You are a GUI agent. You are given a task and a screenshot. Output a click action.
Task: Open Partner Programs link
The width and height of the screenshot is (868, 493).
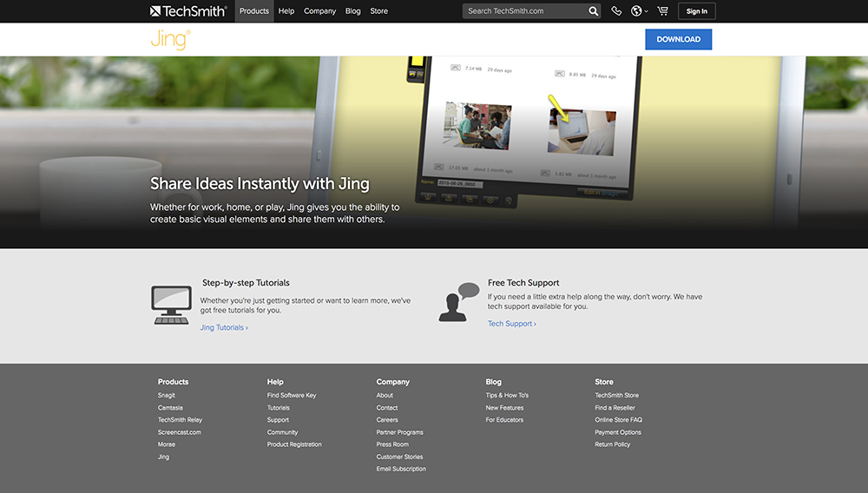click(x=399, y=432)
